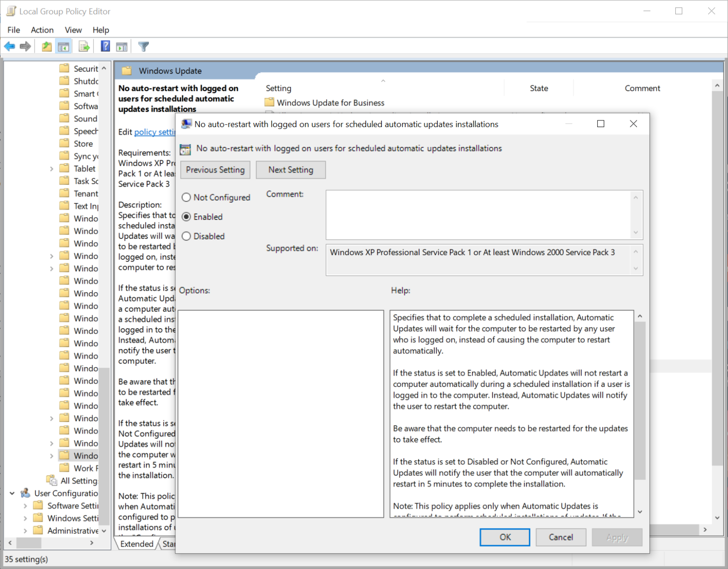The image size is (728, 569).
Task: Click the tree pane horizontal scrollbar thumb
Action: [x=29, y=543]
